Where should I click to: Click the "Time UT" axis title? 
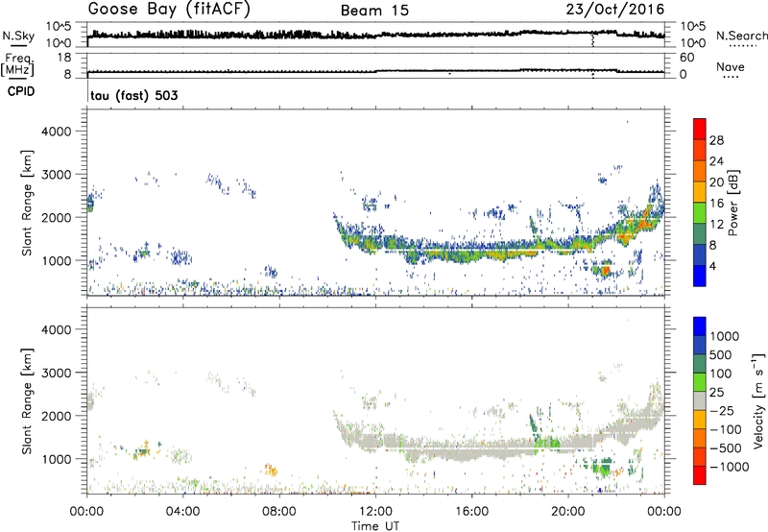point(375,525)
